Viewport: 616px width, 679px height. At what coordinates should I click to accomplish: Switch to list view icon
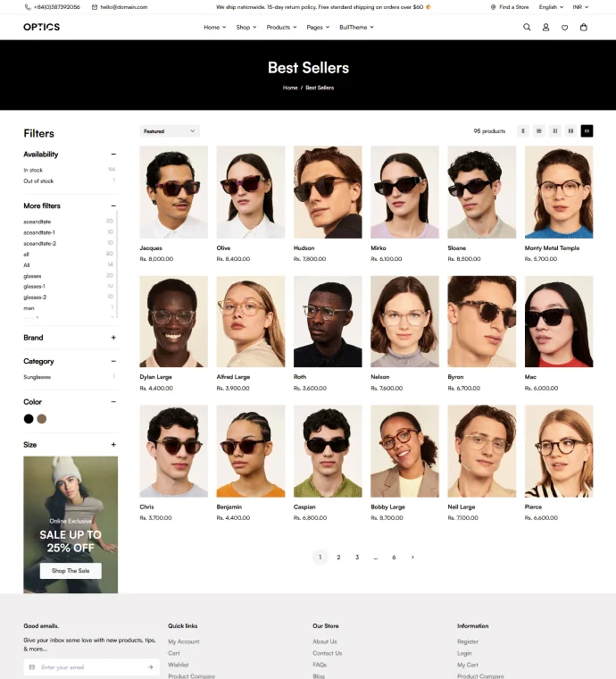coord(539,130)
